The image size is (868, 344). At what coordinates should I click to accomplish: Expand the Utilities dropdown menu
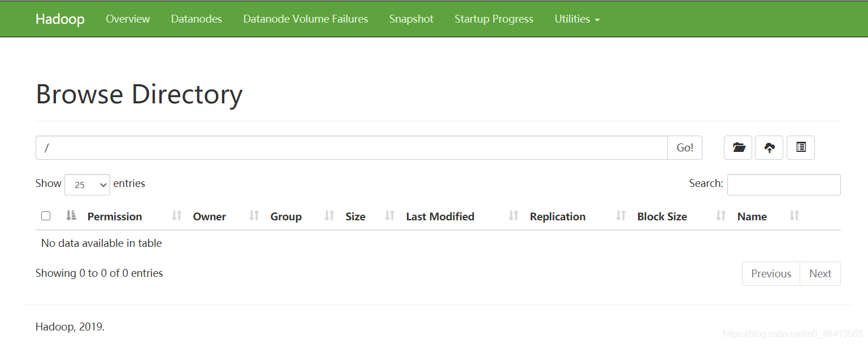[x=577, y=19]
